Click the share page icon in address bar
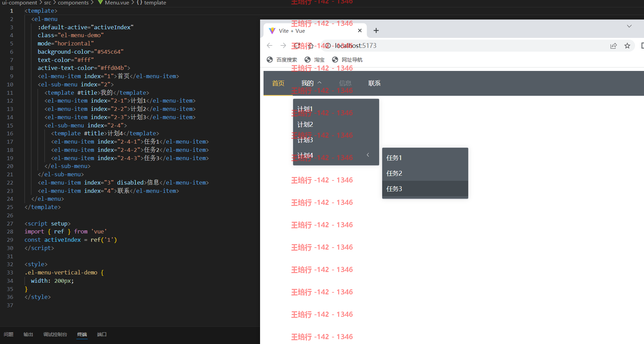Viewport: 644px width, 344px height. 613,46
